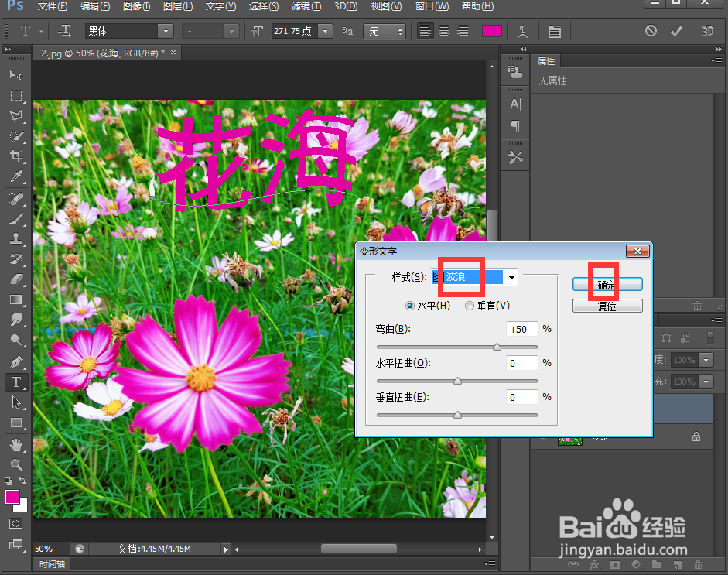Viewport: 728px width, 575px height.
Task: Right align text
Action: pos(463,31)
